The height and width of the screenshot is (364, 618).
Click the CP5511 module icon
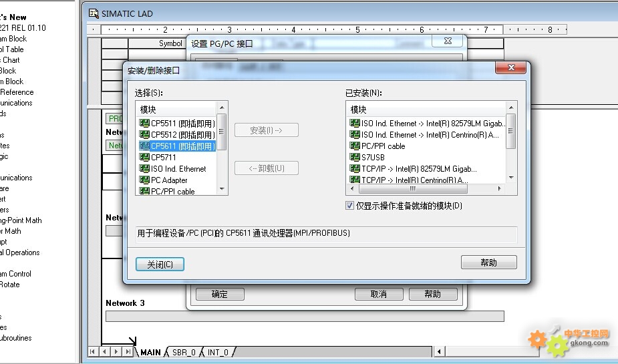pos(144,123)
